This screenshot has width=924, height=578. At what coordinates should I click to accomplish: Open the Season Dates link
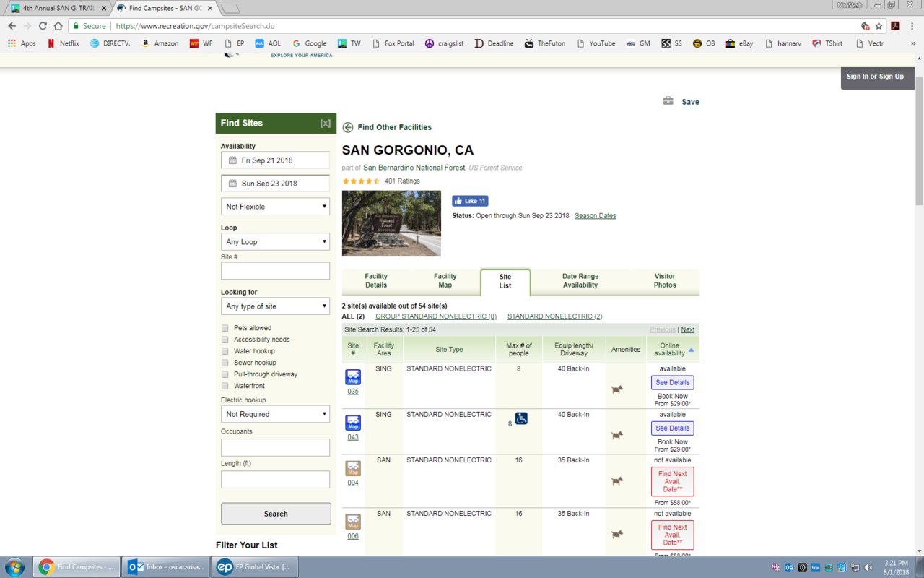point(595,215)
